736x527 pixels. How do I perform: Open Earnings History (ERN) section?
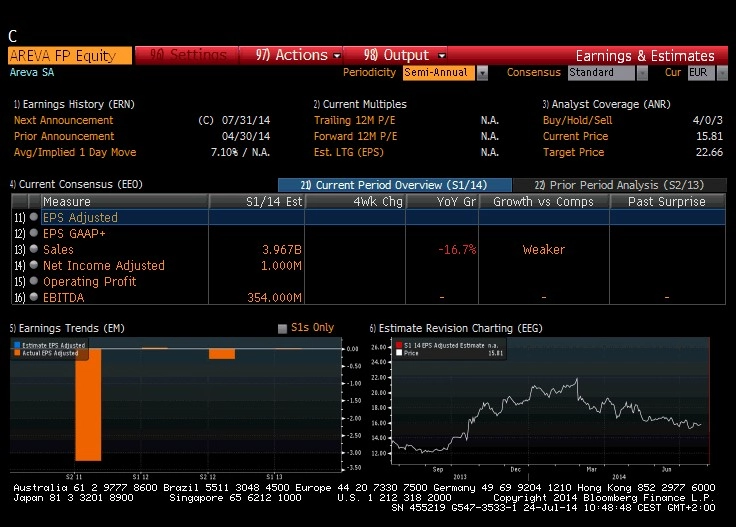(x=74, y=104)
